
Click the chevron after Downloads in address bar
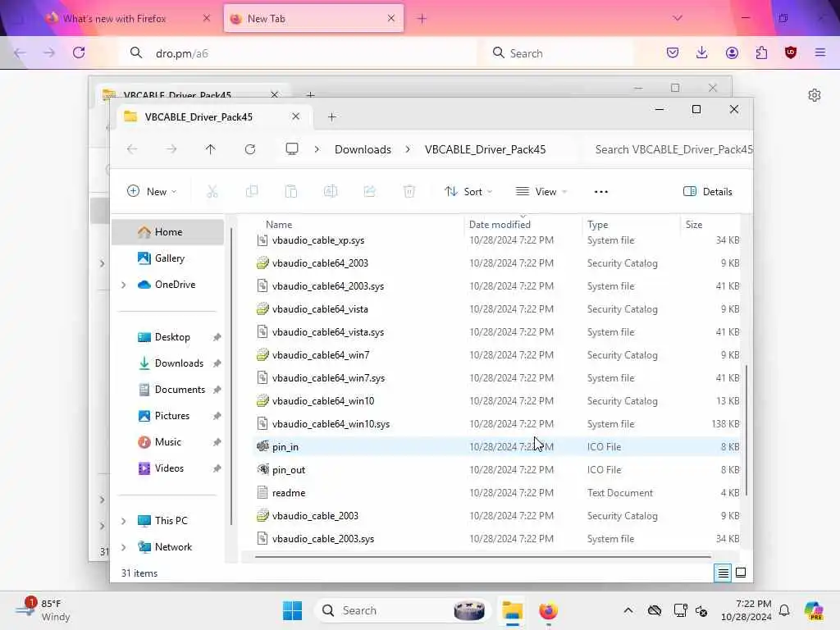tap(408, 149)
